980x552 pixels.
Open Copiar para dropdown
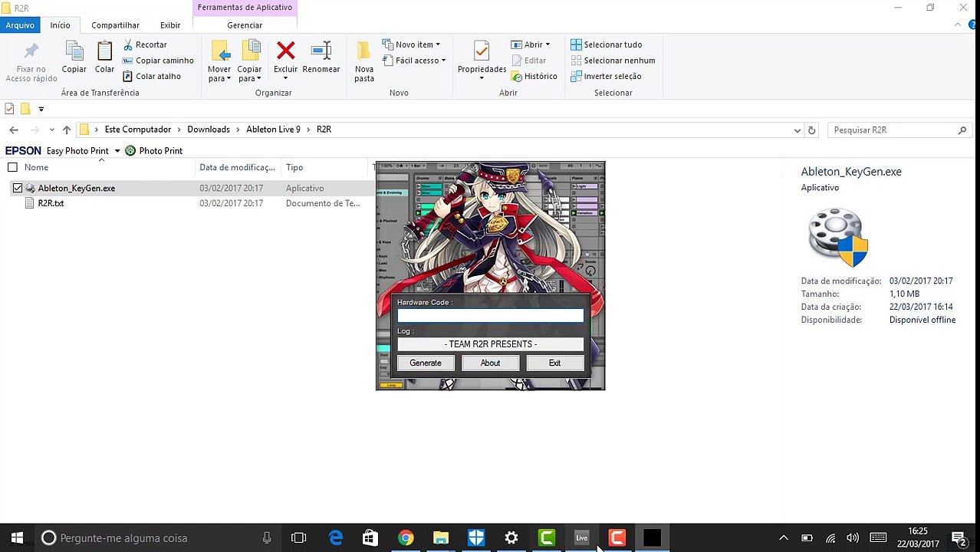coord(249,74)
